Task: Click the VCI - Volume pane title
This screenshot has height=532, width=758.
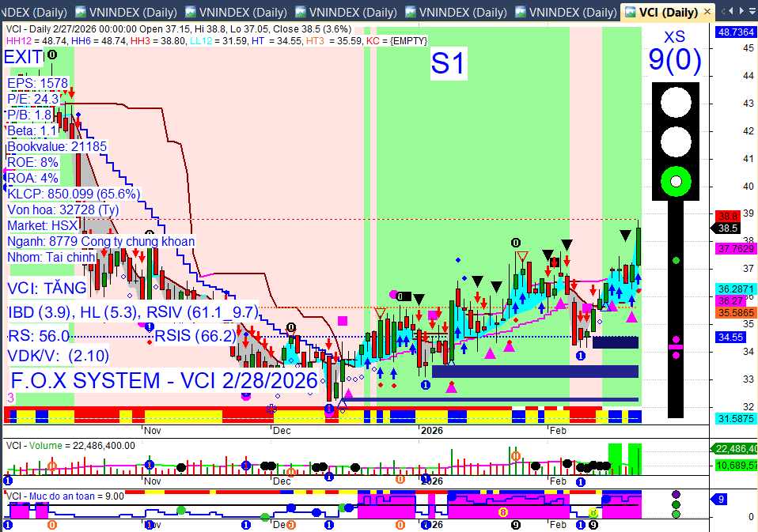Action: 70,446
